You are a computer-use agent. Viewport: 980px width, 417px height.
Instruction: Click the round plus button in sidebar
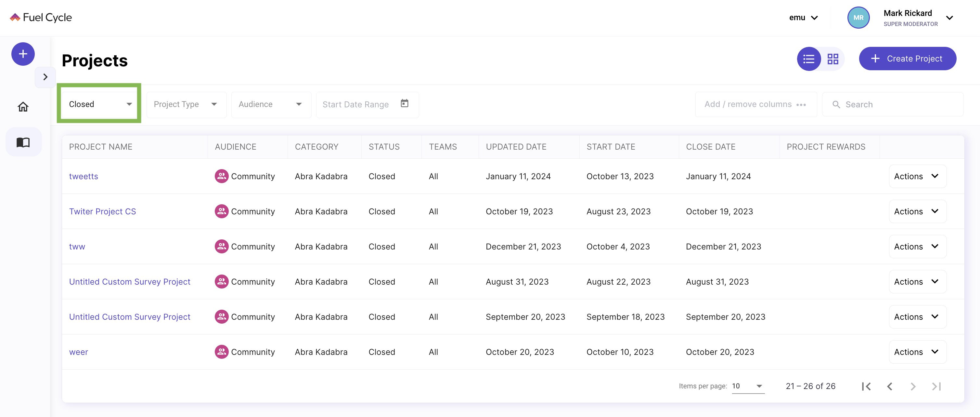23,54
